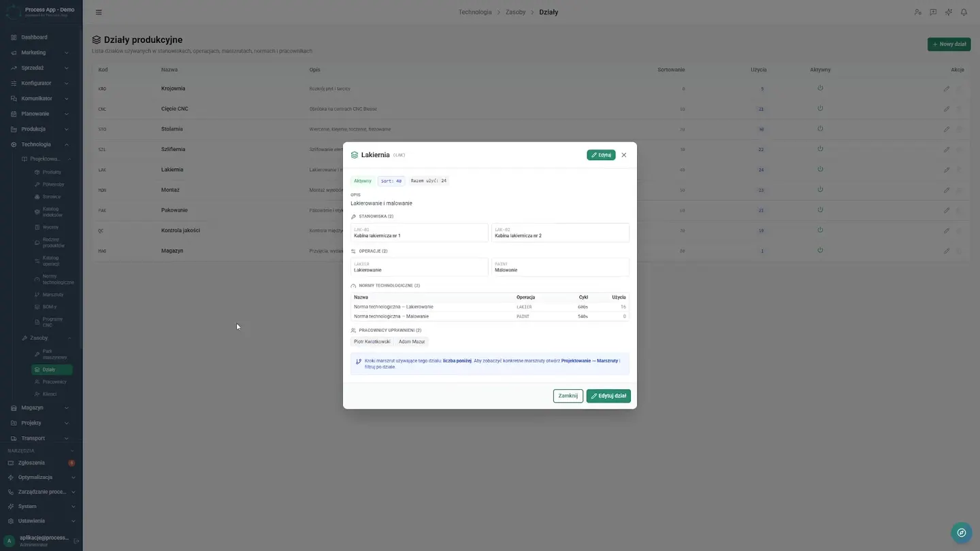This screenshot has height=551, width=980.
Task: Toggle active power icon for Stolarnia
Action: [x=820, y=129]
